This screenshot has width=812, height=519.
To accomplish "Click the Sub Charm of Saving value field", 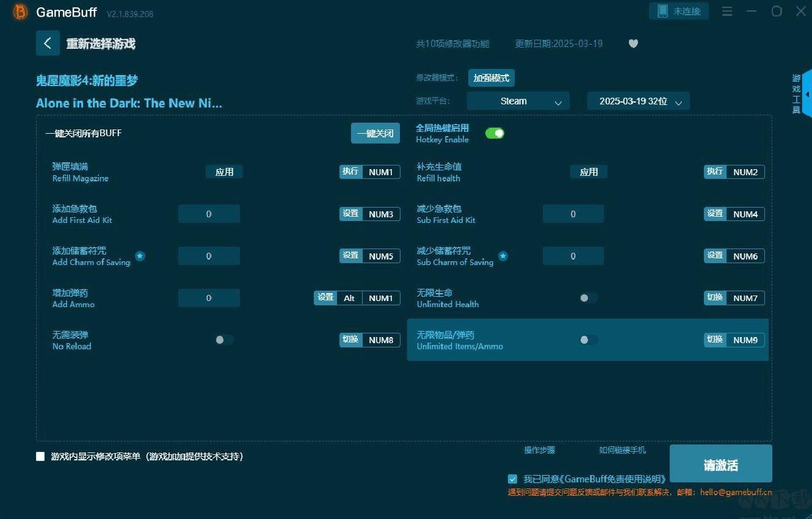I will coord(573,256).
